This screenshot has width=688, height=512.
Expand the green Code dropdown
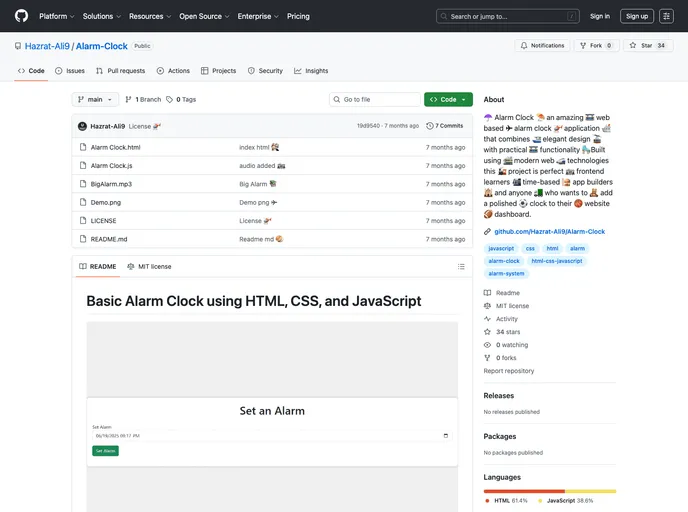pos(447,100)
